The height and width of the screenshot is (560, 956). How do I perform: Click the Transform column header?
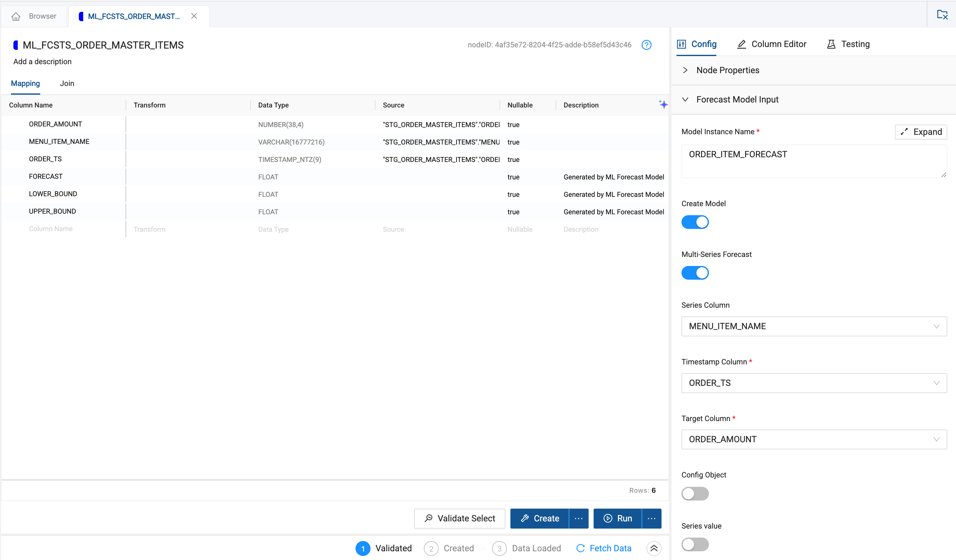pos(150,105)
